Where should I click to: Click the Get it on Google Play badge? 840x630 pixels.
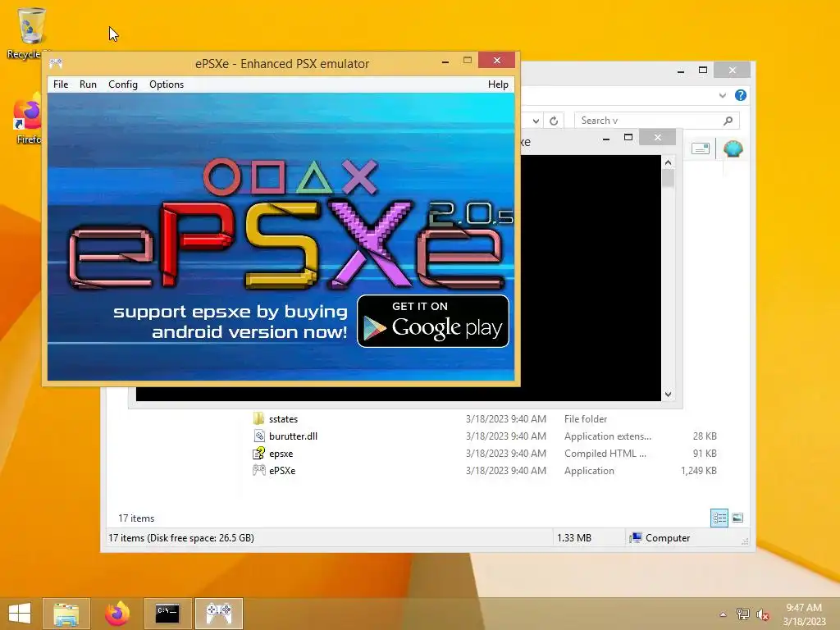pos(433,321)
